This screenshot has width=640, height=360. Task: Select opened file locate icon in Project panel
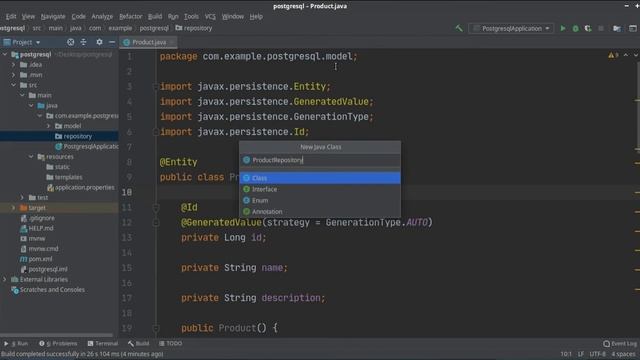(x=71, y=42)
